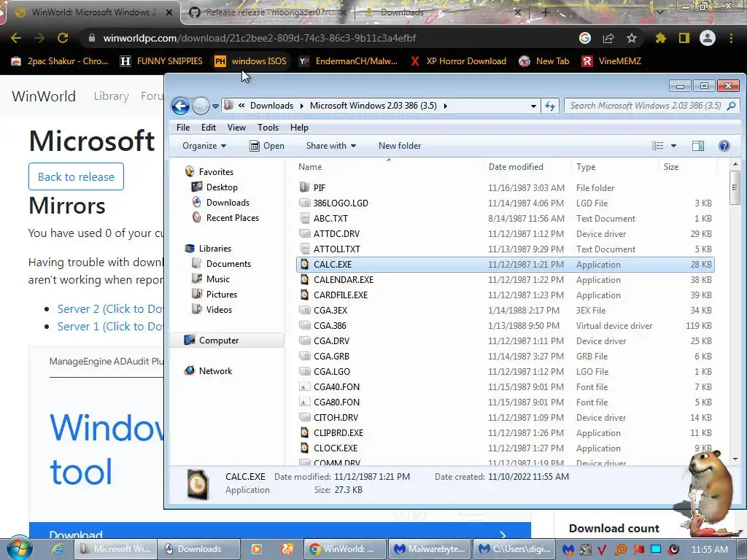Select CALENDAR.EXE application icon

[x=304, y=279]
